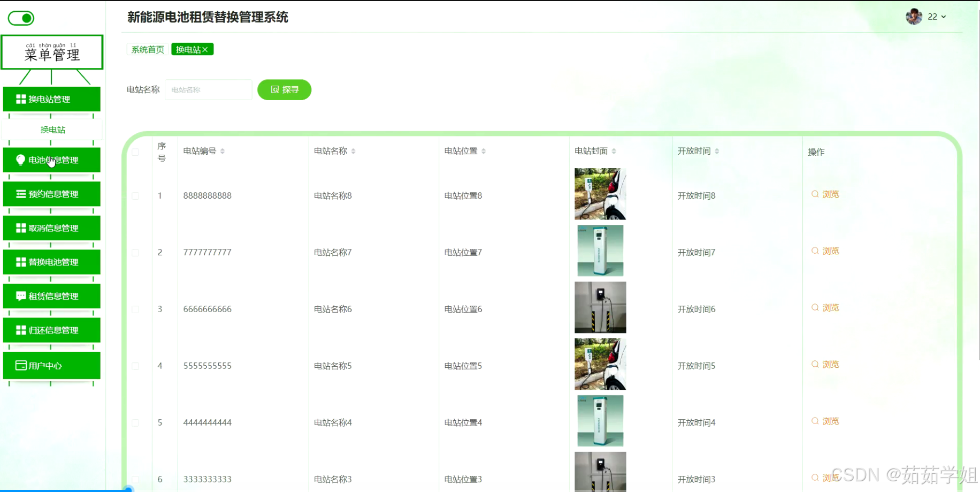Flip the green toggle switch above 菜单管理
Image resolution: width=980 pixels, height=492 pixels.
click(x=22, y=18)
